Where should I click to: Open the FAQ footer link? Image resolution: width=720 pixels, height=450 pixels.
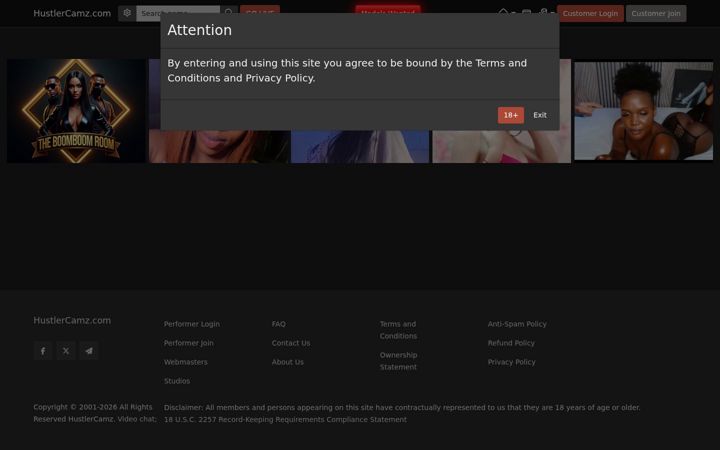[x=278, y=324]
